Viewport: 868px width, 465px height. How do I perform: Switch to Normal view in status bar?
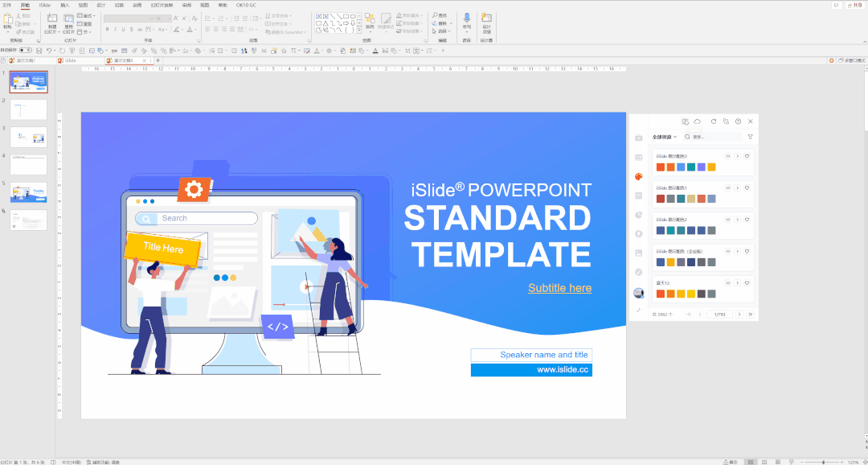coord(751,462)
